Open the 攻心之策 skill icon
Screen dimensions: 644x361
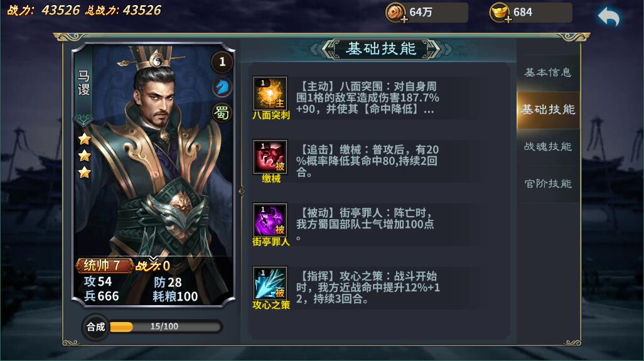270,283
